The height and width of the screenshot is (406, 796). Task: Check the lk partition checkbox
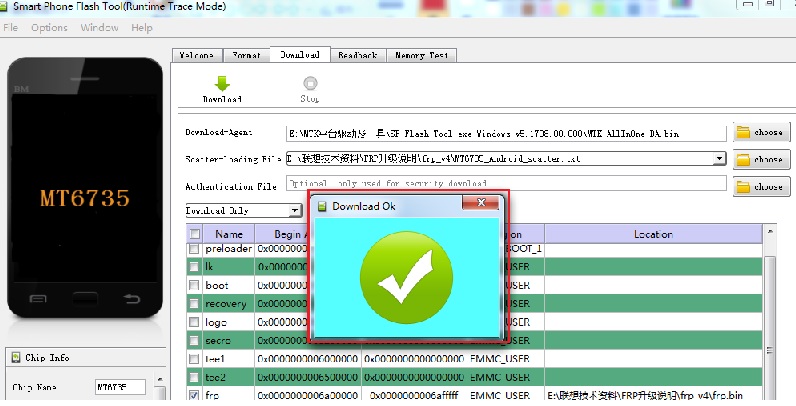click(193, 267)
